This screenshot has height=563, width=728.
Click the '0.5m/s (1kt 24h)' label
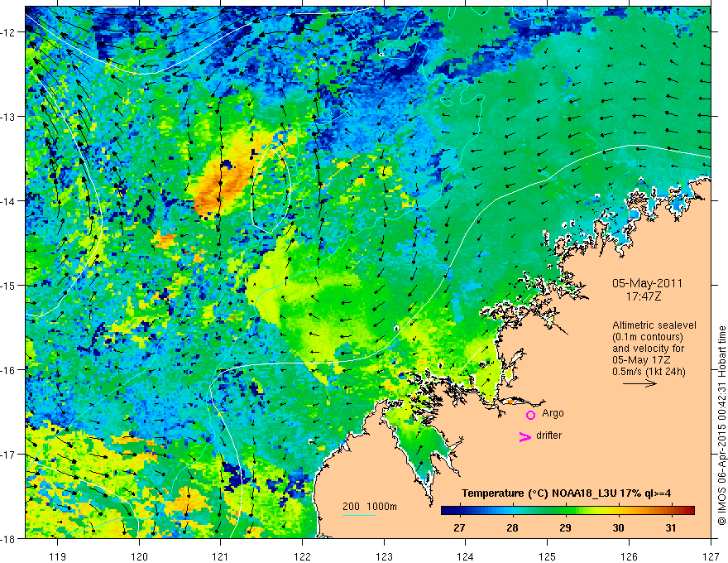pos(649,372)
